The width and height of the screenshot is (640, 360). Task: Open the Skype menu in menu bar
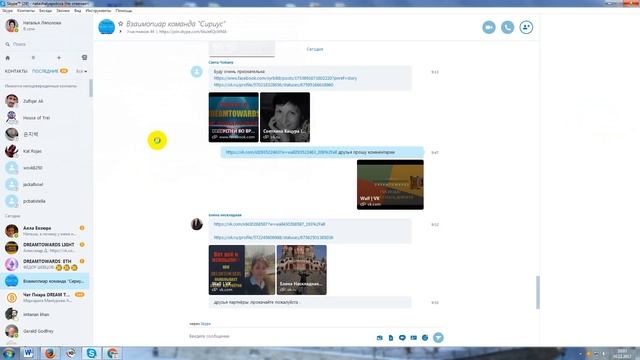click(7, 11)
